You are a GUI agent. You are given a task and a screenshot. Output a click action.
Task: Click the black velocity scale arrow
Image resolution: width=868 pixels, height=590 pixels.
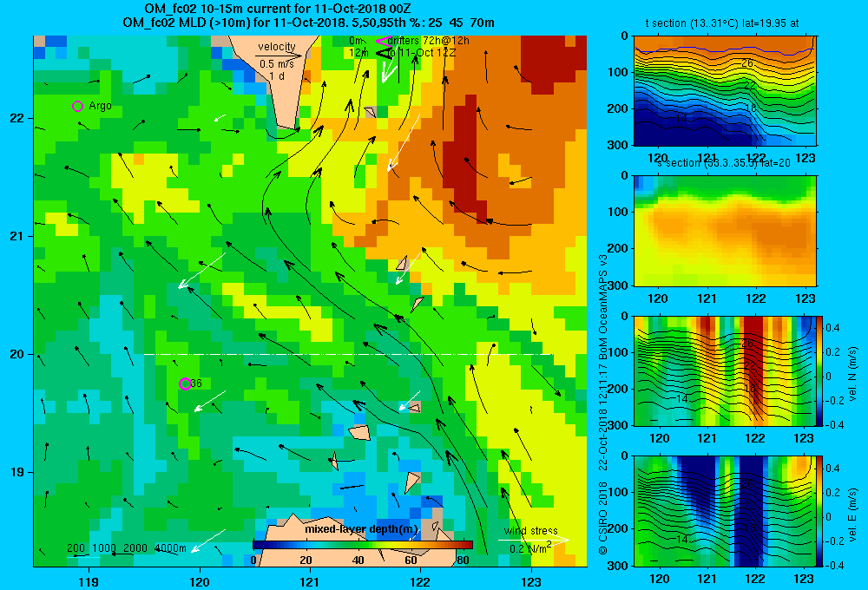[279, 56]
